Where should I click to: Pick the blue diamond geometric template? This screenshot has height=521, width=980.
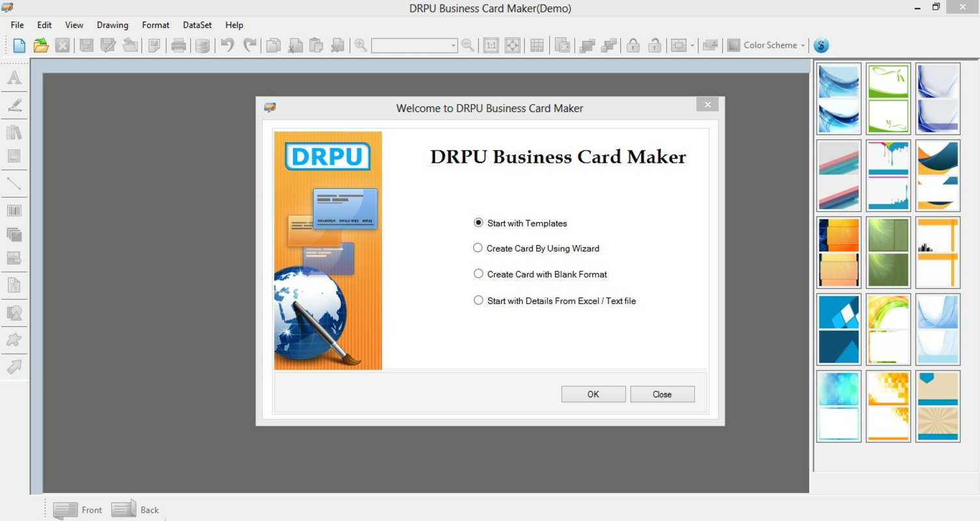[x=839, y=329]
